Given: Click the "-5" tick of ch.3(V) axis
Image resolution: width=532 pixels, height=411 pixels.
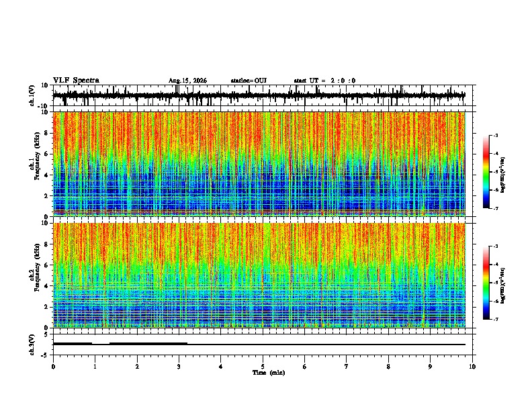Looking at the screenshot, I should [46, 355].
